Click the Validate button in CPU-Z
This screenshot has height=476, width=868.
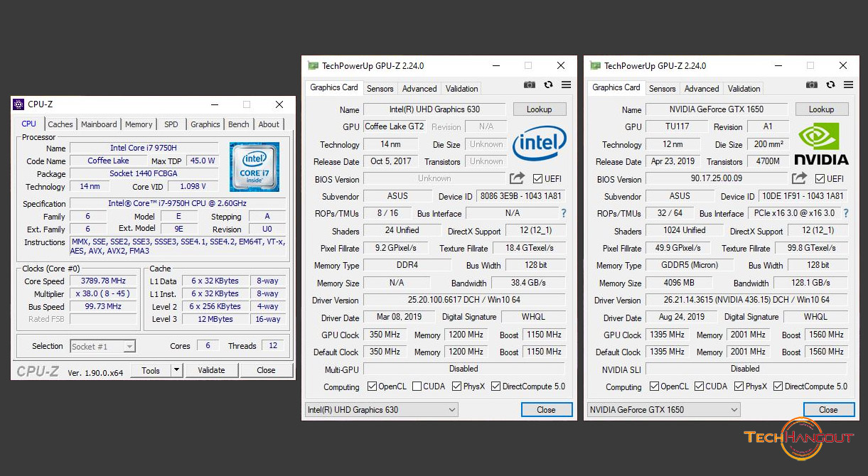pos(211,370)
